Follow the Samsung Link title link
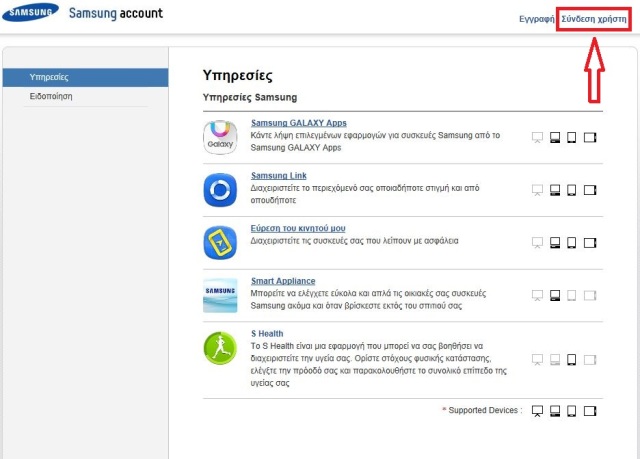 click(279, 175)
